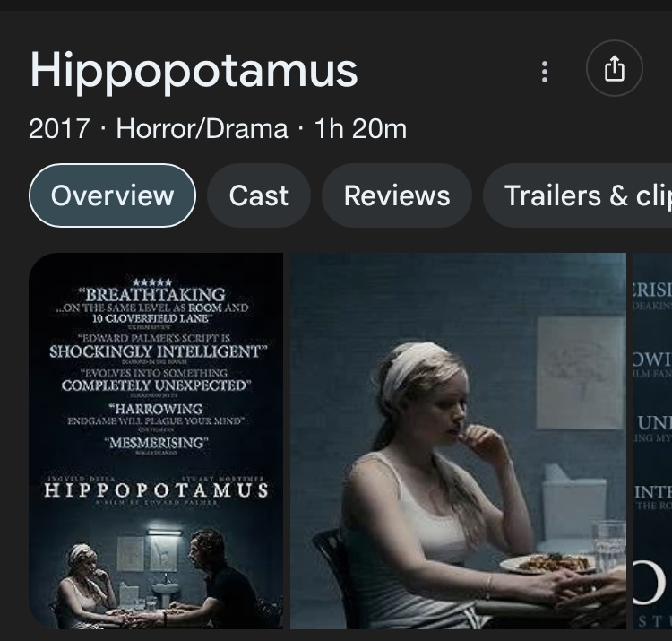
Task: Click the 1h 20m runtime text
Action: point(360,128)
